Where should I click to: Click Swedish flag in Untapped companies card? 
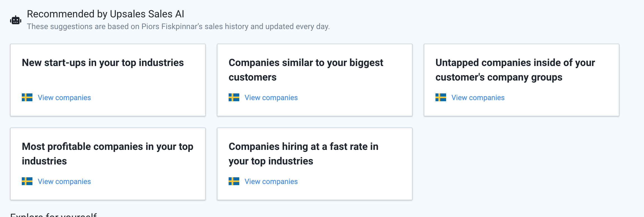point(441,97)
